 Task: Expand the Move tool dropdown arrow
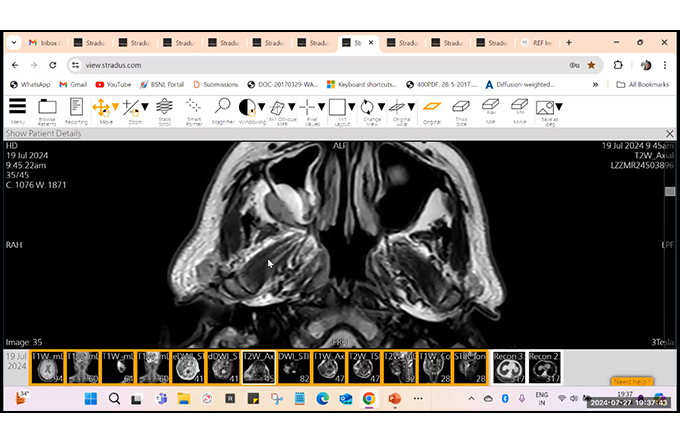coord(116,107)
